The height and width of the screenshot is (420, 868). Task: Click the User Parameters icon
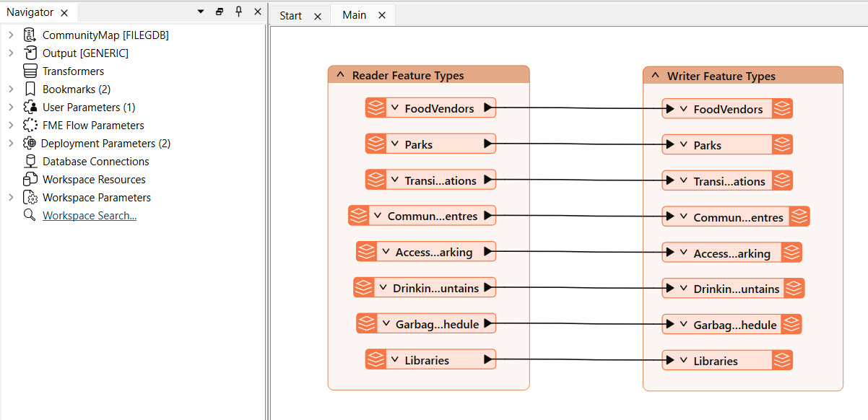tap(30, 108)
